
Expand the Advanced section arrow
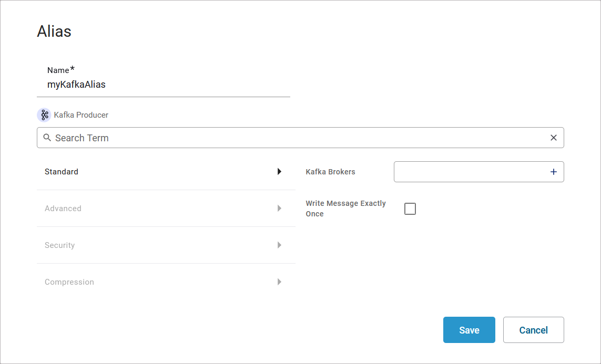279,209
